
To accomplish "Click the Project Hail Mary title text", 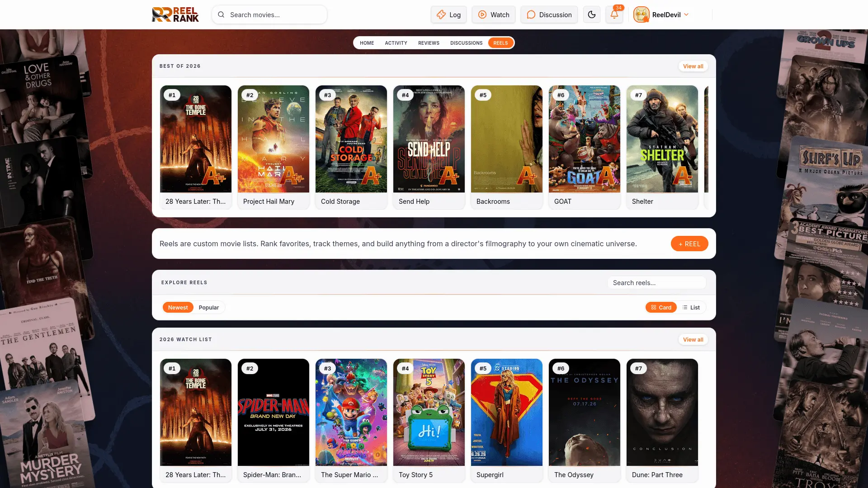I will pyautogui.click(x=269, y=202).
